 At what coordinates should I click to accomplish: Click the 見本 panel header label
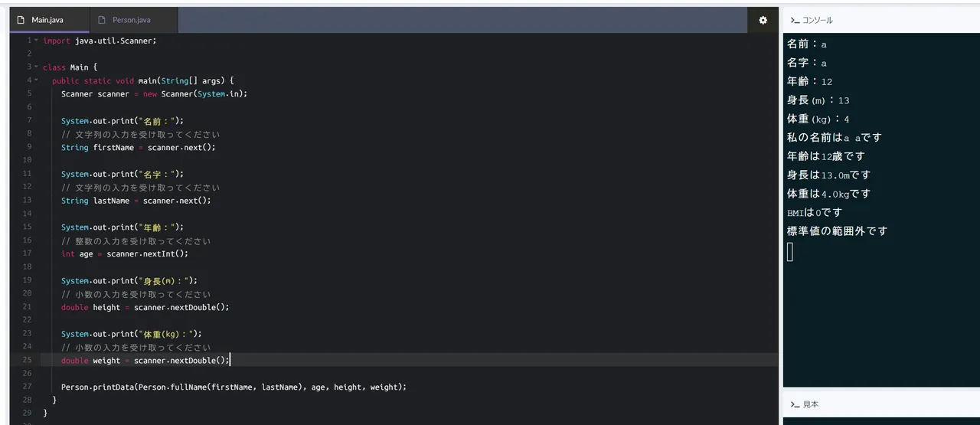810,404
